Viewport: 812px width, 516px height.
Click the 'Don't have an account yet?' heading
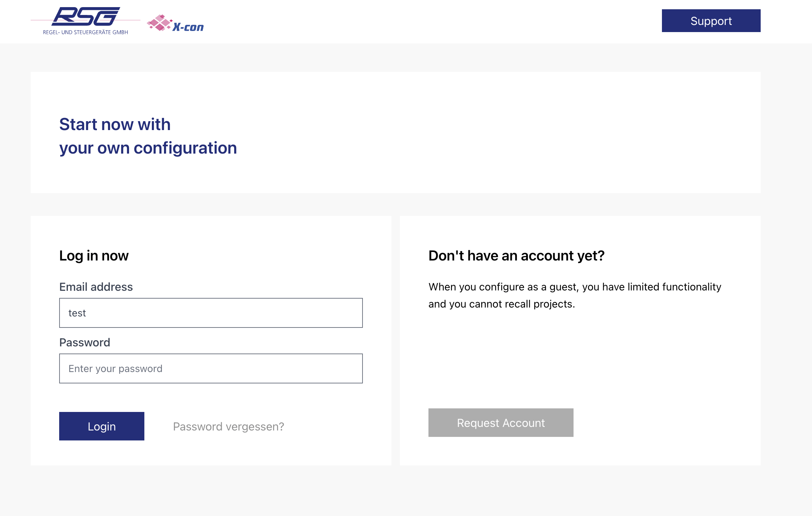516,256
